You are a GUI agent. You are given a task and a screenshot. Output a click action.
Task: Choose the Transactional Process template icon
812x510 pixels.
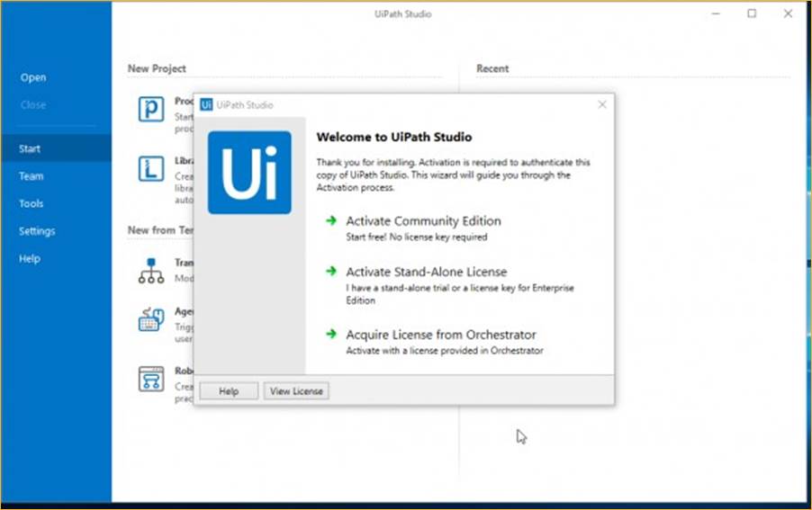coord(151,271)
